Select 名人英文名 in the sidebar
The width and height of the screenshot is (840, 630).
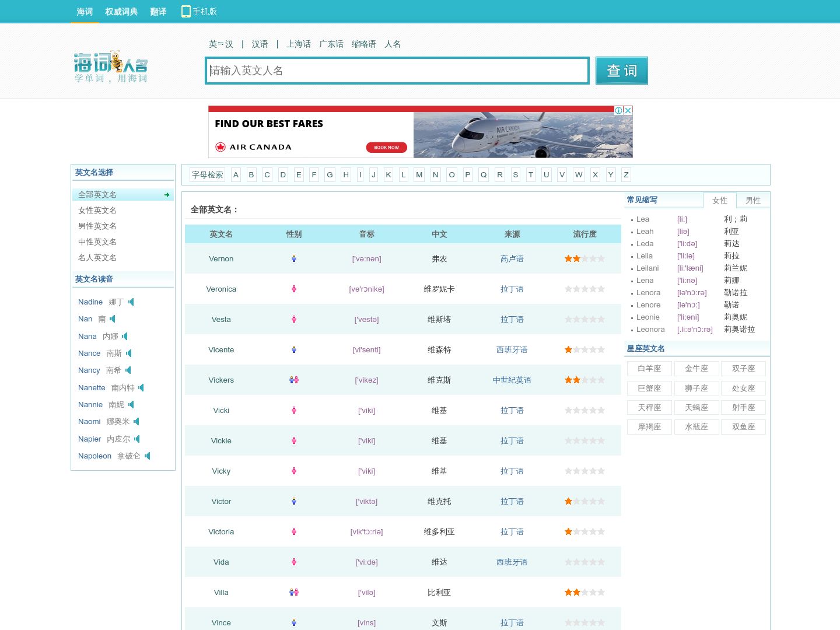97,258
